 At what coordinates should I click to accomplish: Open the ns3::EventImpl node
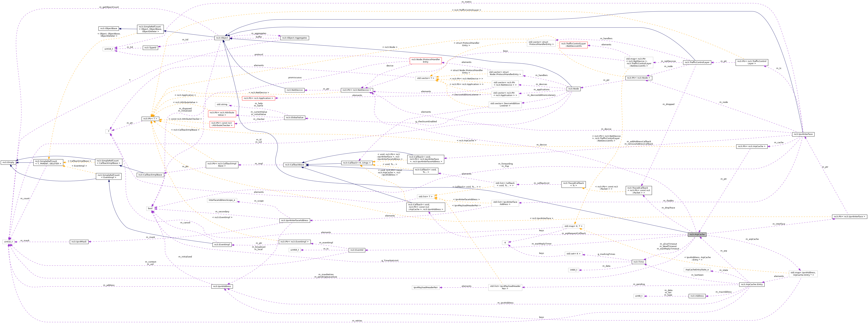pyautogui.click(x=222, y=244)
